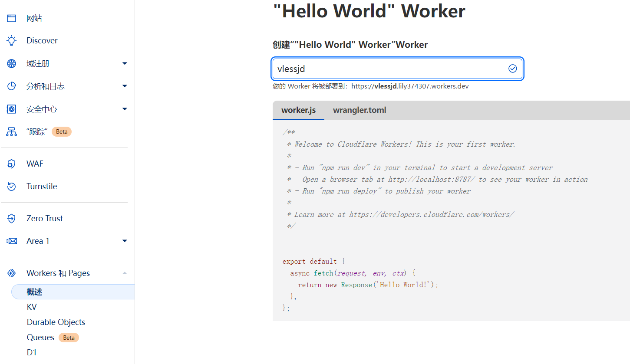Image resolution: width=630 pixels, height=364 pixels.
Task: Click the Area 1 envelope icon
Action: click(12, 241)
